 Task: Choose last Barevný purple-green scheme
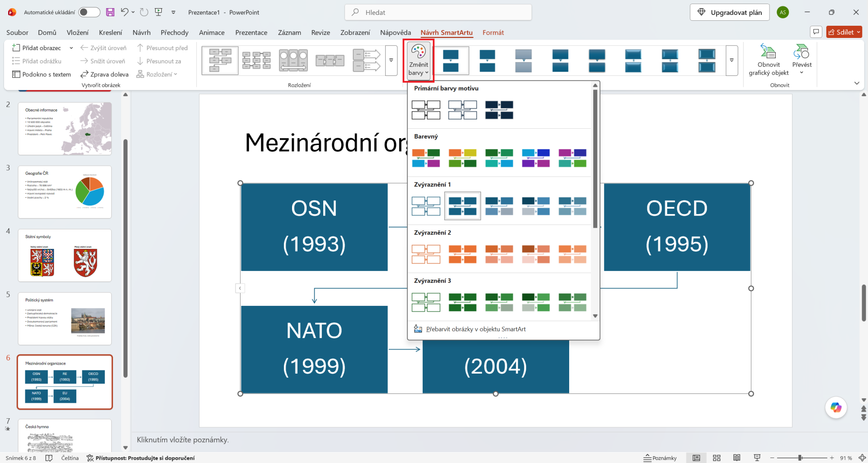[x=572, y=158]
